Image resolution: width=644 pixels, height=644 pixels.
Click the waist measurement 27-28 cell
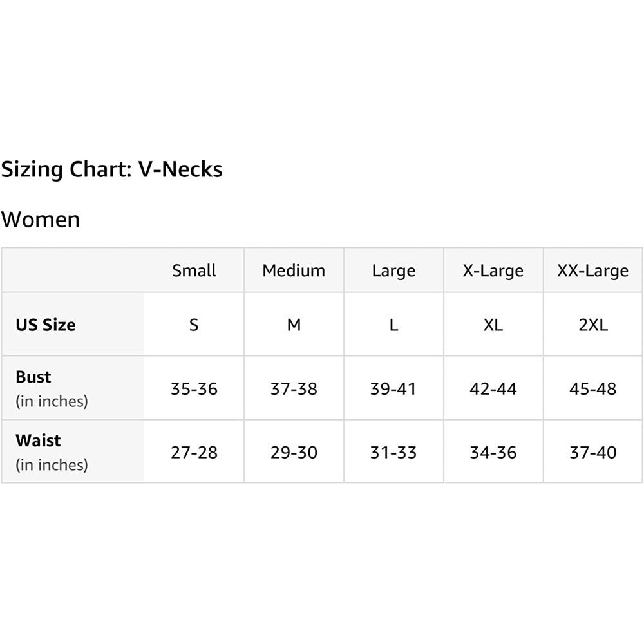coord(194,452)
